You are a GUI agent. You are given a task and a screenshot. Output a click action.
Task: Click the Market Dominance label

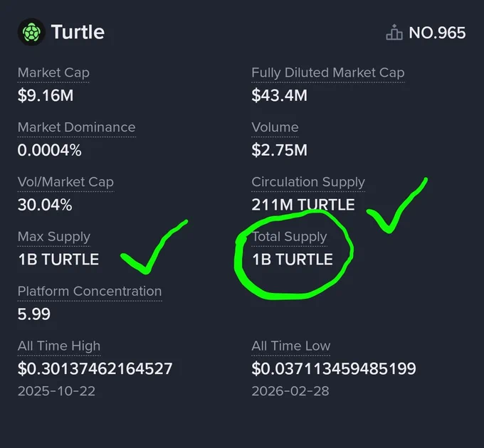(77, 127)
